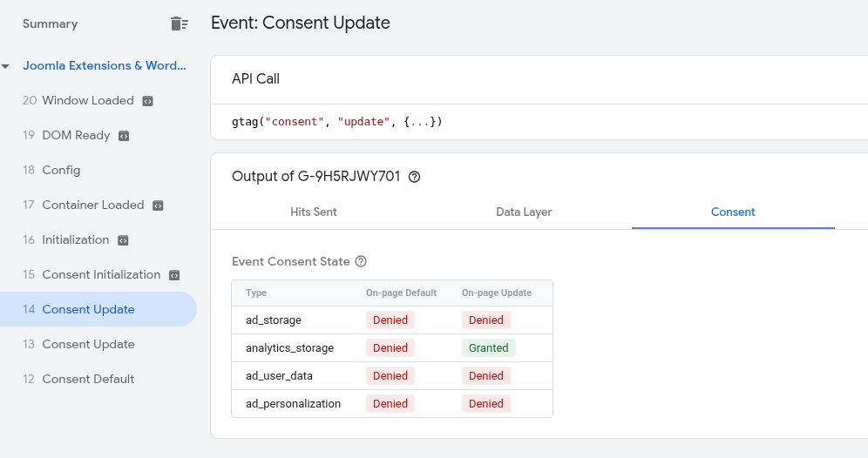Select event 17 Container Loaded
The image size is (868, 458).
pos(83,205)
